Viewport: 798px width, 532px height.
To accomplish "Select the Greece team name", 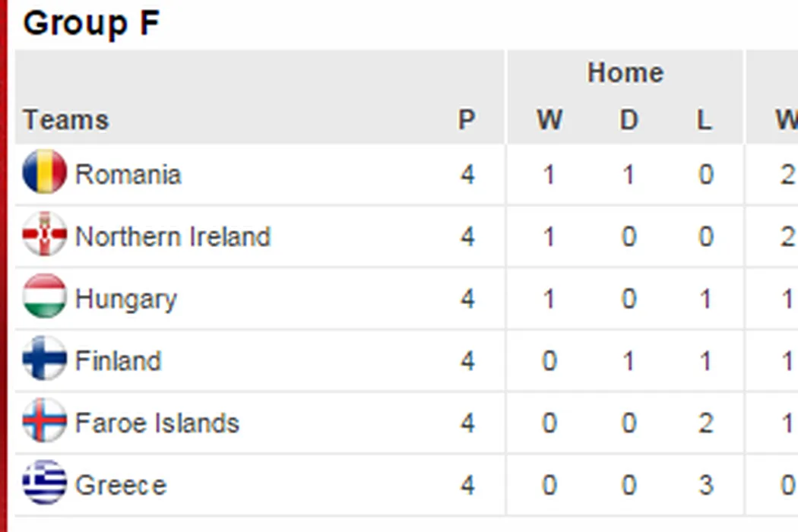I will [120, 486].
